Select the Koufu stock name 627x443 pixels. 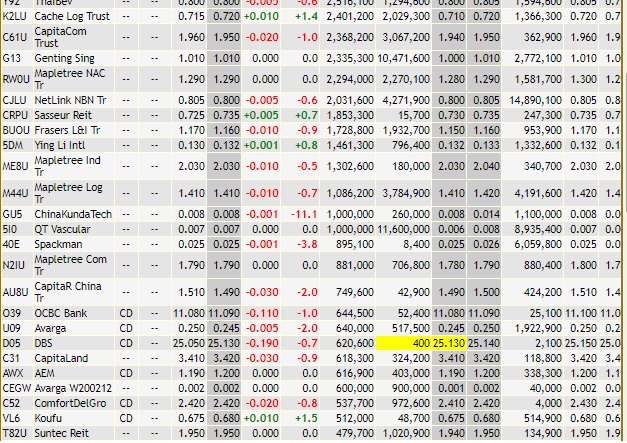[48, 418]
